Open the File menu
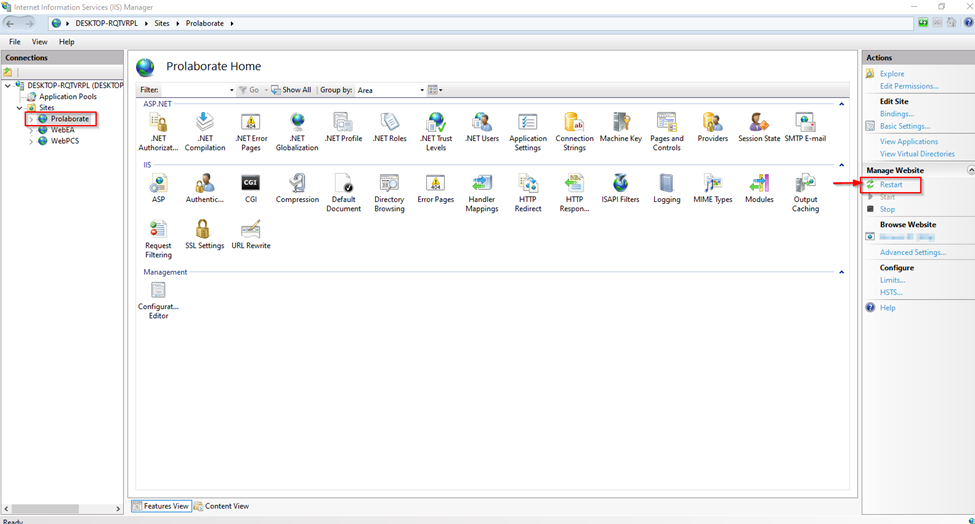Viewport: 975px width, 524px height. point(15,42)
